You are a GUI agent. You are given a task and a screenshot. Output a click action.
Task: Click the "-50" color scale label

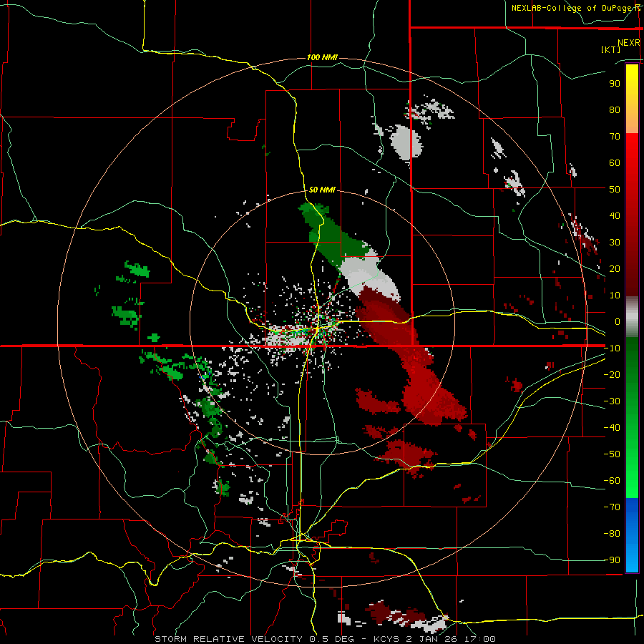click(x=613, y=454)
